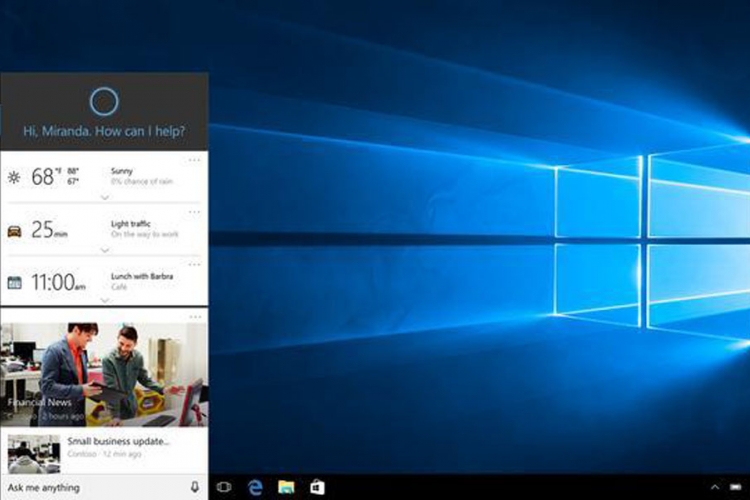Show hidden system tray icons
The width and height of the screenshot is (750, 500).
pos(715,487)
